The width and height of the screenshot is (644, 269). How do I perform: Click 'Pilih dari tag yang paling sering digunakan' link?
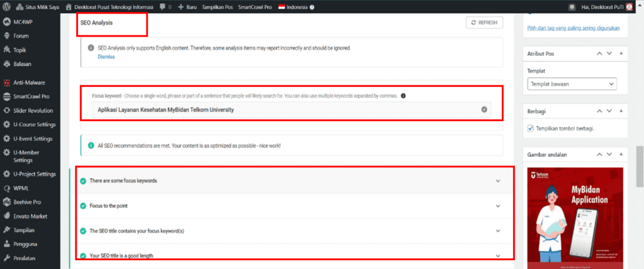click(573, 28)
